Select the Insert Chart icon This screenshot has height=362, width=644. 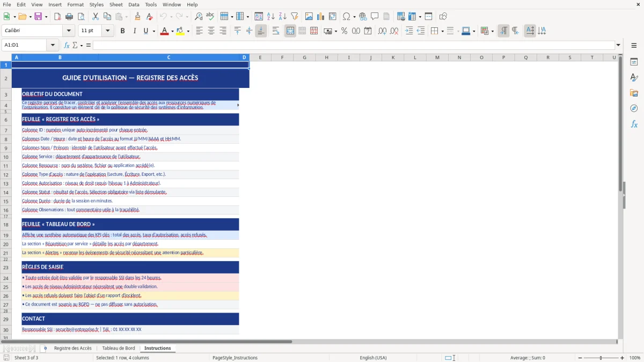320,17
